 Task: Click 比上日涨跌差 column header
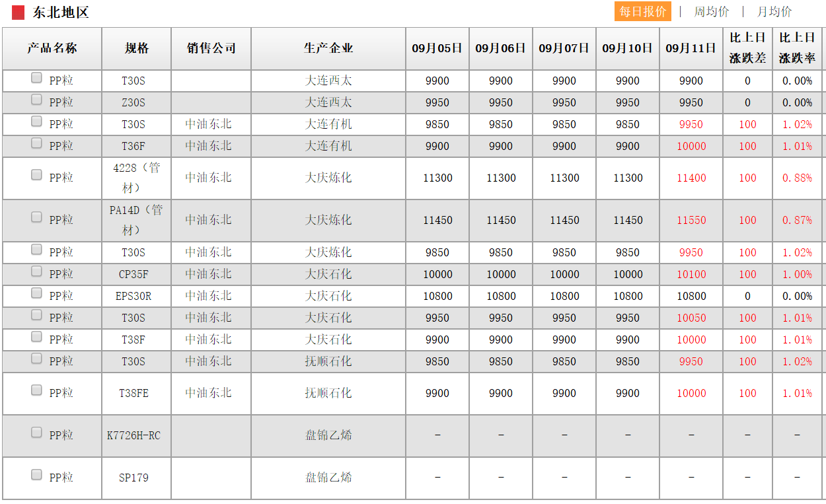point(747,48)
